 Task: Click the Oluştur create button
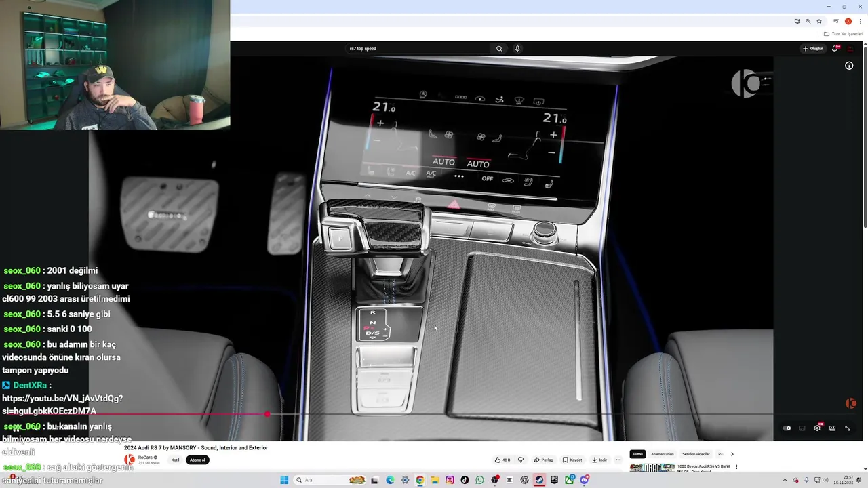pos(813,49)
